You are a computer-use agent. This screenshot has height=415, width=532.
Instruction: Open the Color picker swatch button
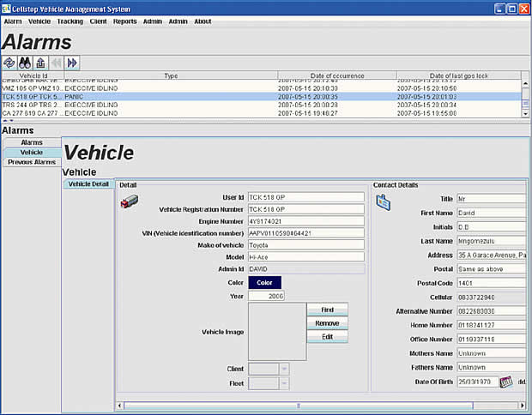pyautogui.click(x=264, y=282)
